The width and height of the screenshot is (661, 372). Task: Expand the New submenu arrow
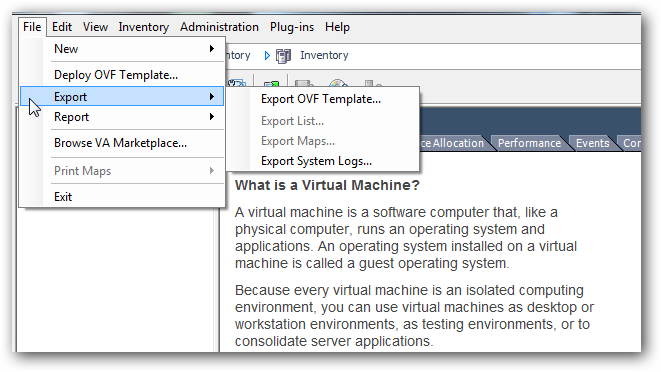(212, 49)
